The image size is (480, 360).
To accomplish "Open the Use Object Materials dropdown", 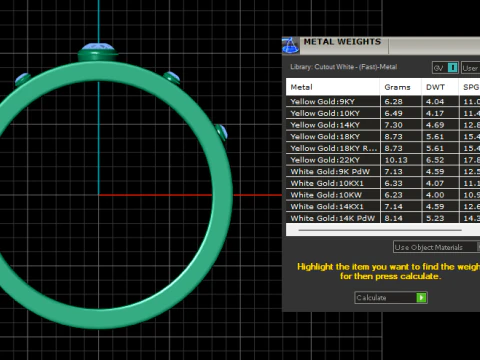I will point(436,247).
